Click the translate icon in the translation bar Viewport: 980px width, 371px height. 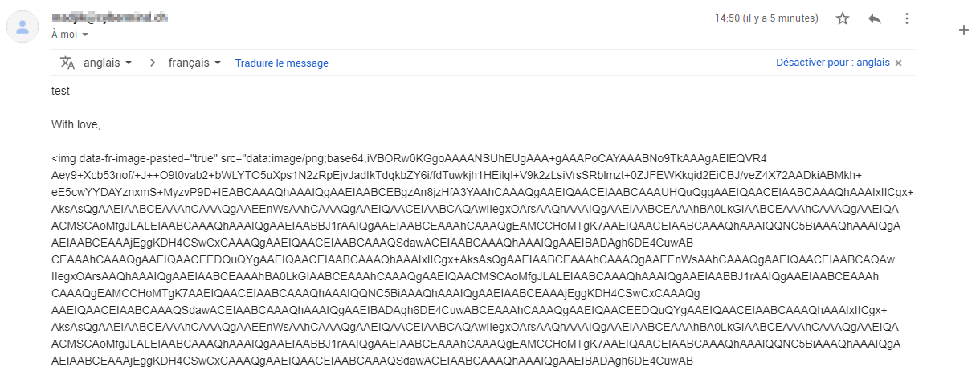coord(67,63)
